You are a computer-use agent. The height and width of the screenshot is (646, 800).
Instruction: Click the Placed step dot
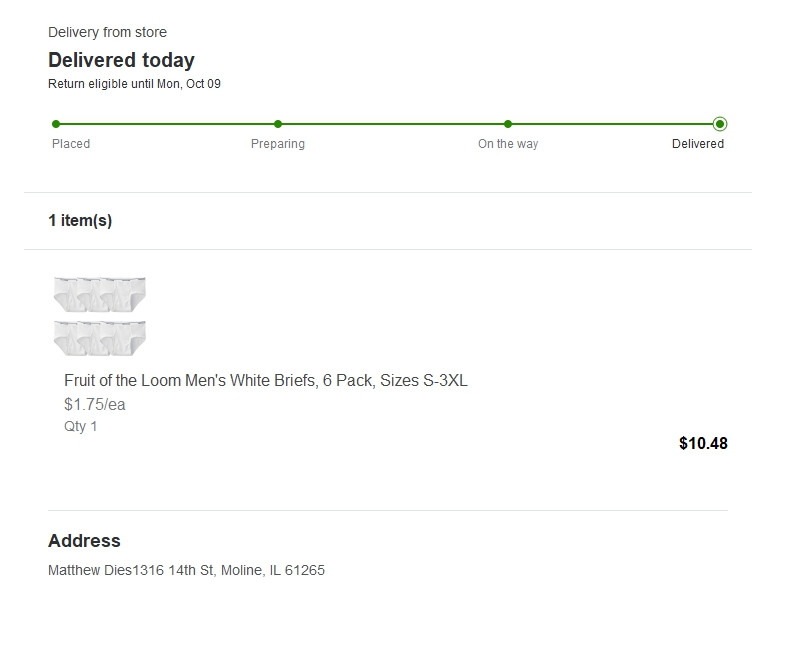pos(56,124)
